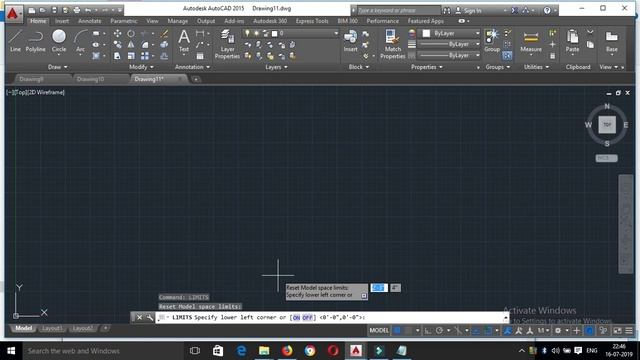Screen dimensions: 640x360
Task: Toggle annotation visibility in status bar
Action: [507, 330]
